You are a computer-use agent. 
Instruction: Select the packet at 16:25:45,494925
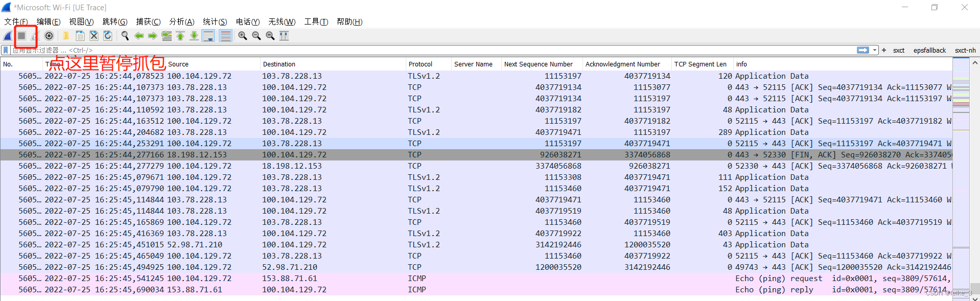(x=476, y=267)
